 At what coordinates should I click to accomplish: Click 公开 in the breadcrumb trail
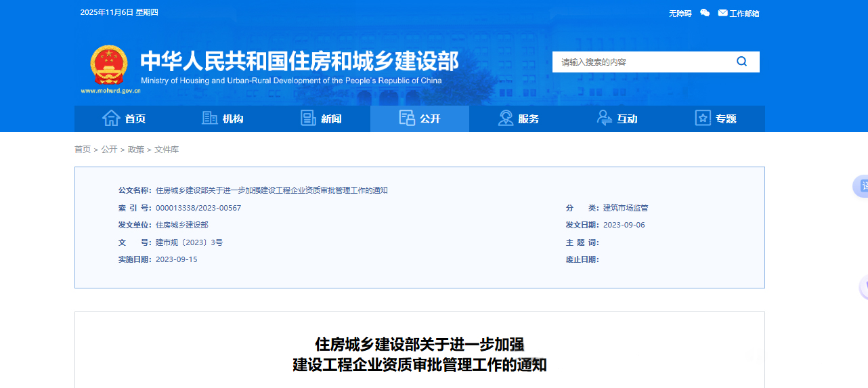pyautogui.click(x=109, y=150)
